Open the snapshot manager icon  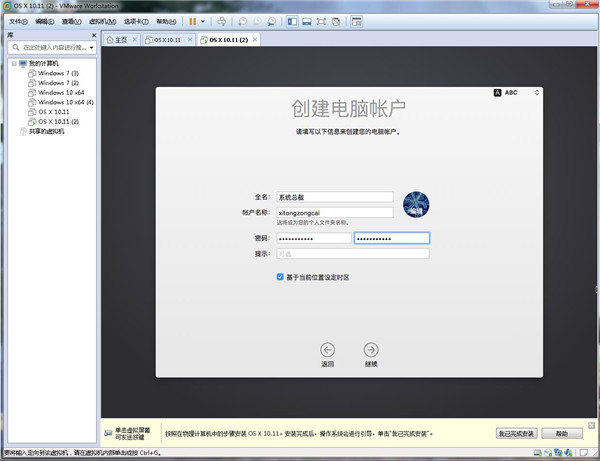[272, 22]
